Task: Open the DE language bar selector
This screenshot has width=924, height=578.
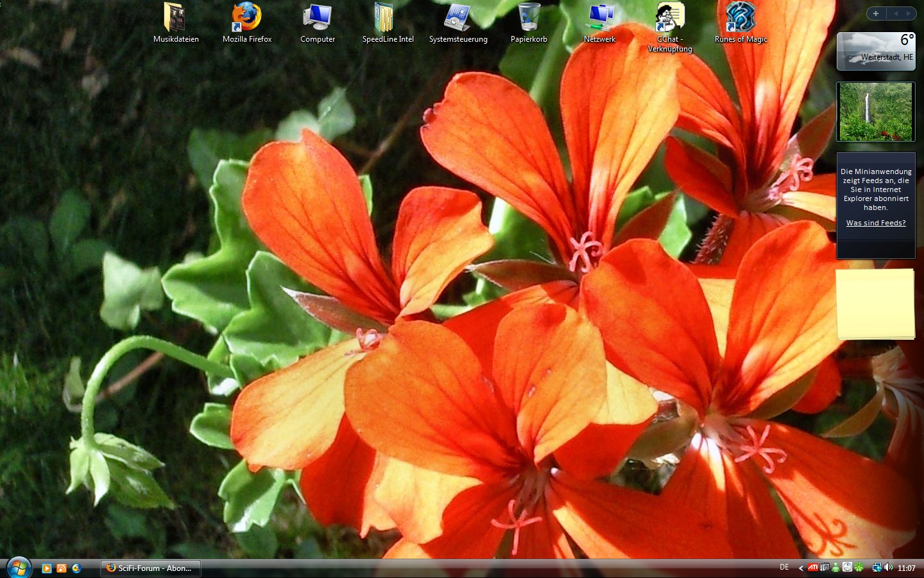Action: (784, 567)
